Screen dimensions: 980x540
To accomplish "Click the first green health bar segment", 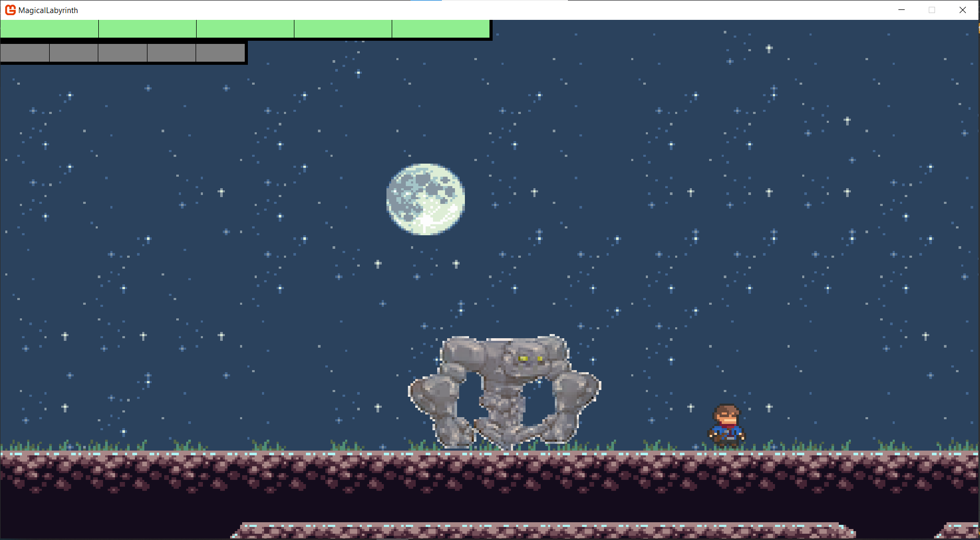I will click(49, 29).
